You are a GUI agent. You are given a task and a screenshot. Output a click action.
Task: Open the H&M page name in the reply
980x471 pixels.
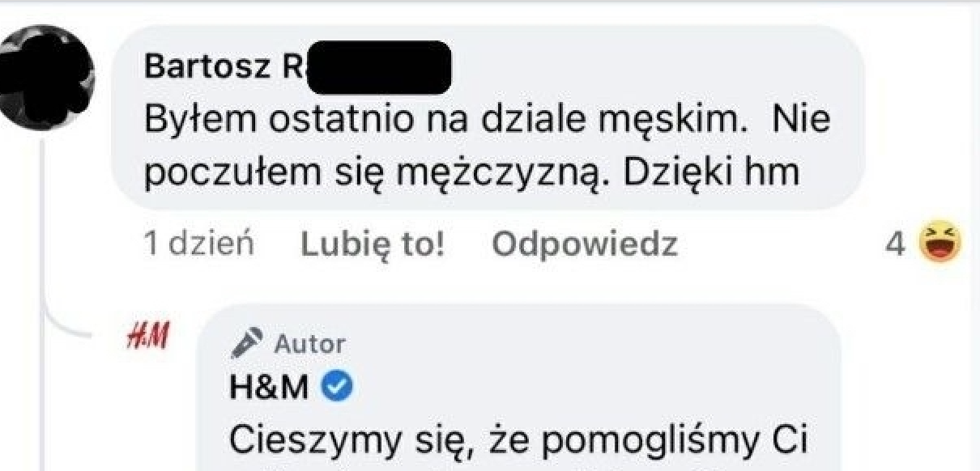270,387
